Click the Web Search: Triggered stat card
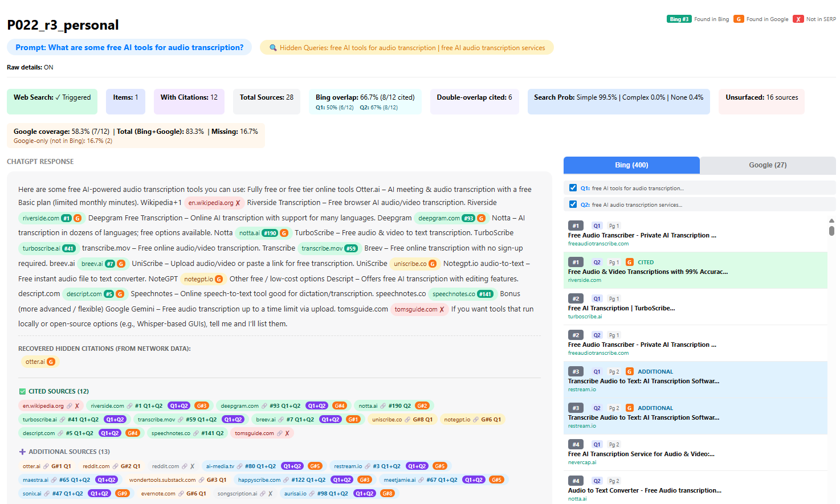Viewport: 840px width, 504px height. 52,101
